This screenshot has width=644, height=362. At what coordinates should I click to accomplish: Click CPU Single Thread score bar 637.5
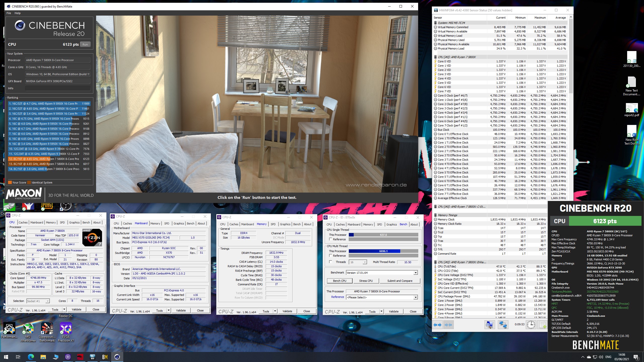coord(383,235)
